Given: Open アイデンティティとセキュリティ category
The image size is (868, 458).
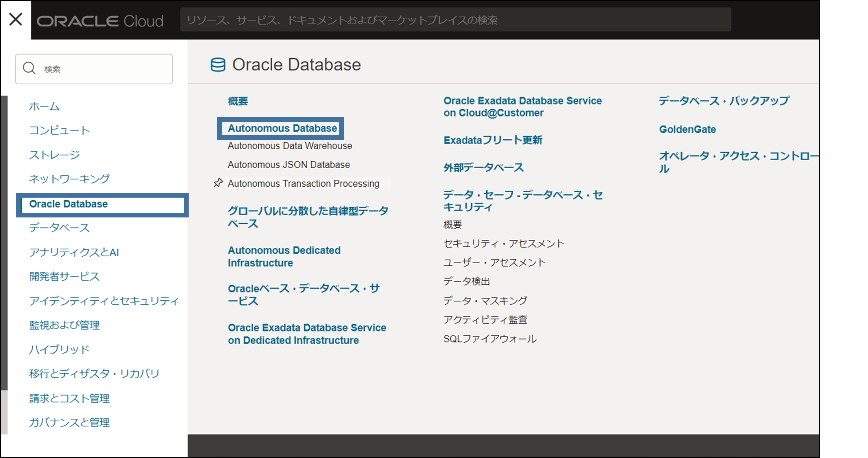Looking at the screenshot, I should [104, 301].
